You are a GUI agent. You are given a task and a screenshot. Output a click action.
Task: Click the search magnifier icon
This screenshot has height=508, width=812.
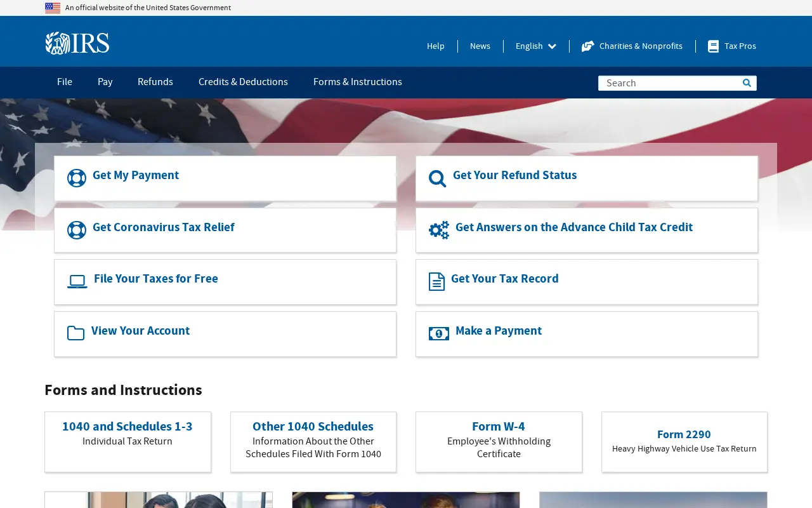point(747,83)
